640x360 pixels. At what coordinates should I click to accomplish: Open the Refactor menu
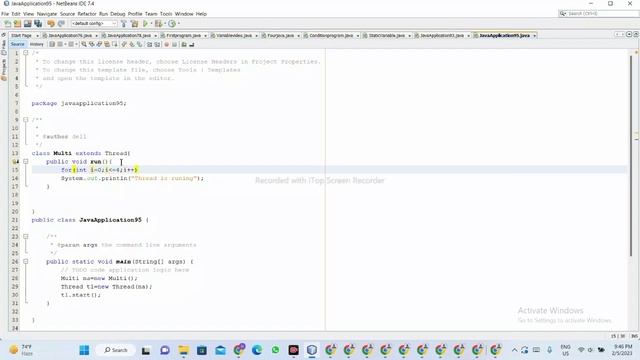tap(87, 14)
